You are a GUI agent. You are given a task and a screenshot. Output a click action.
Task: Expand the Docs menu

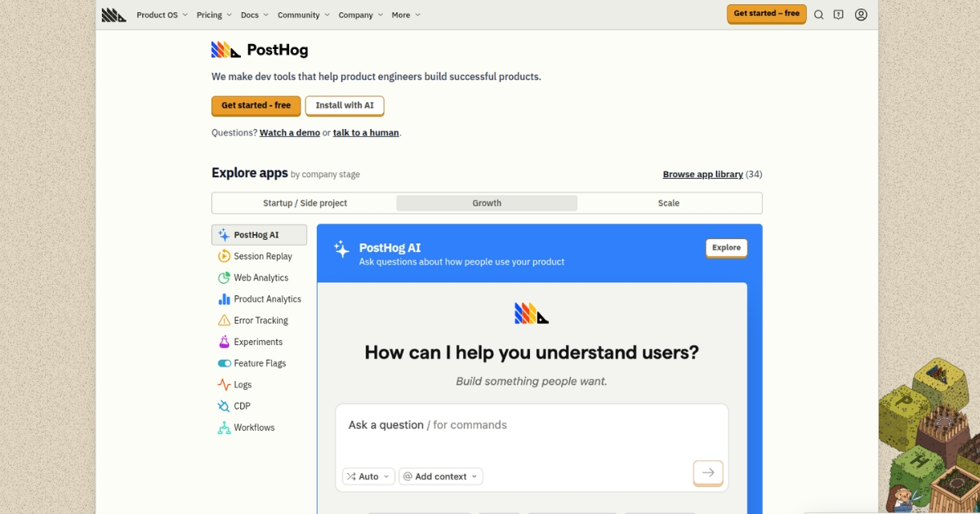coord(255,15)
